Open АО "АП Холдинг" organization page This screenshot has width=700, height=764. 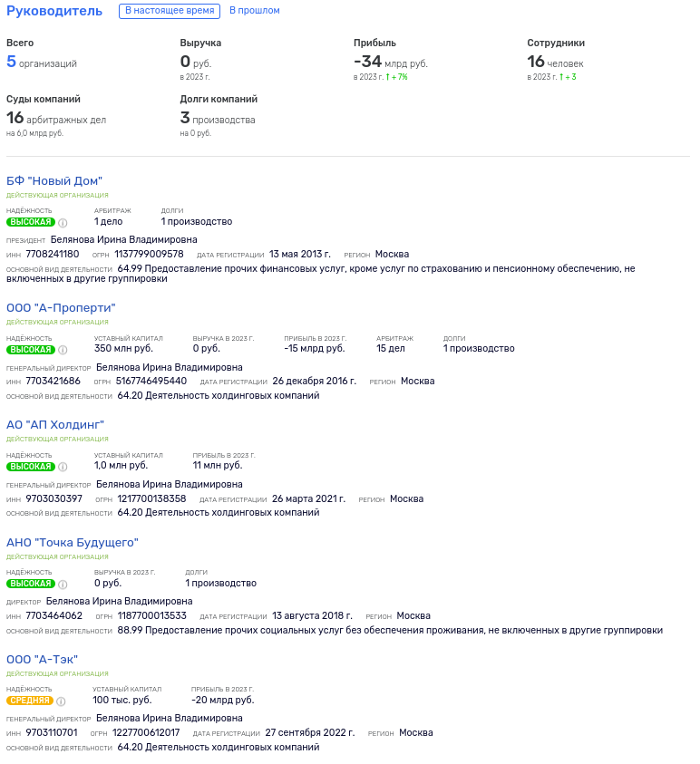(55, 425)
